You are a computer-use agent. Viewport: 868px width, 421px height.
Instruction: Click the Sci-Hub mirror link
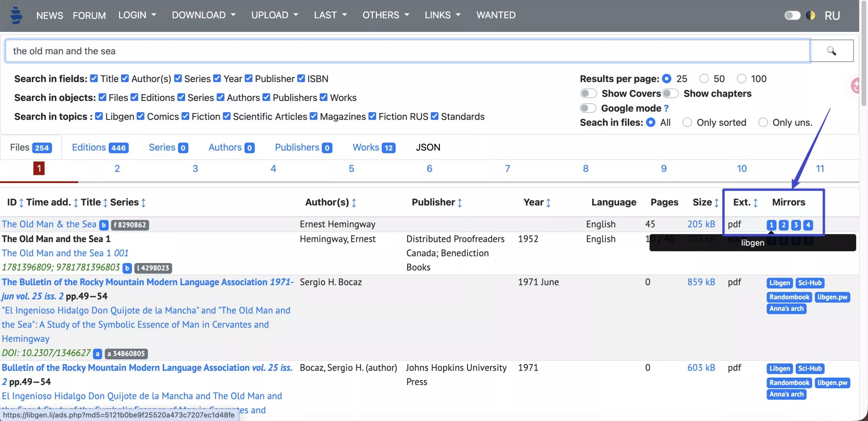tap(810, 283)
